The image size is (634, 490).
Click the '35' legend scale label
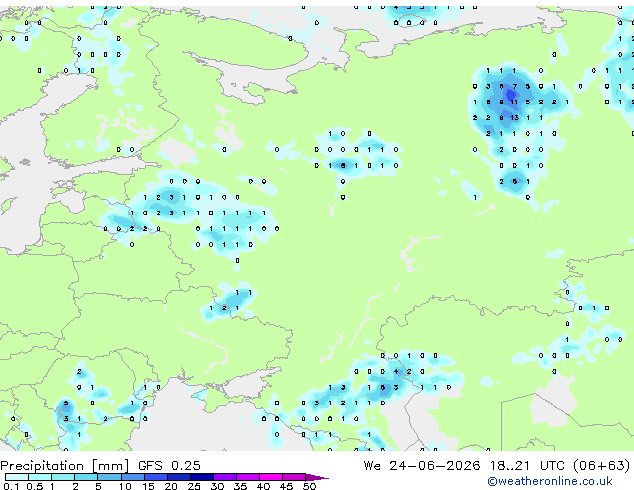(240, 486)
